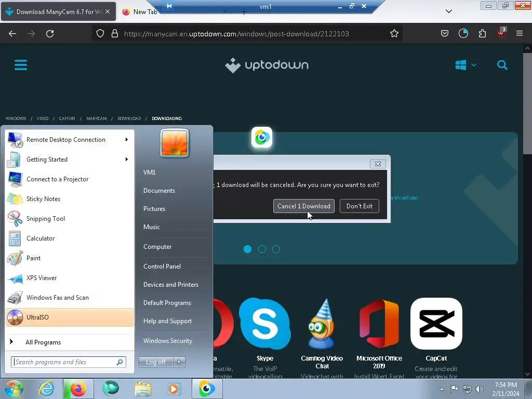Viewport: 532px width, 399px height.
Task: Switch to Firefox in the taskbar
Action: pos(78,389)
